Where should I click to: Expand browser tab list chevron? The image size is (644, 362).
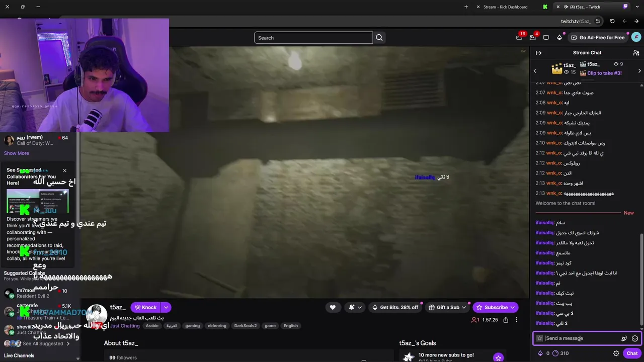(636, 7)
